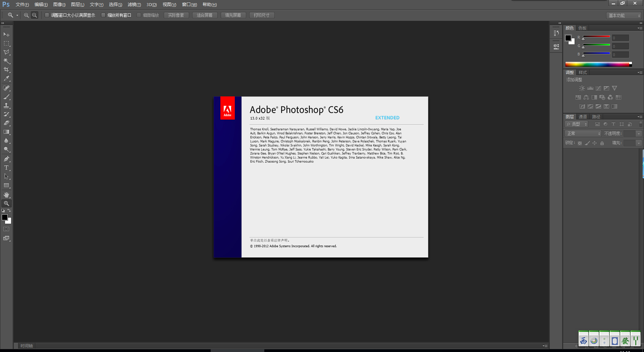Enable 细微缩放 checkbox

139,15
